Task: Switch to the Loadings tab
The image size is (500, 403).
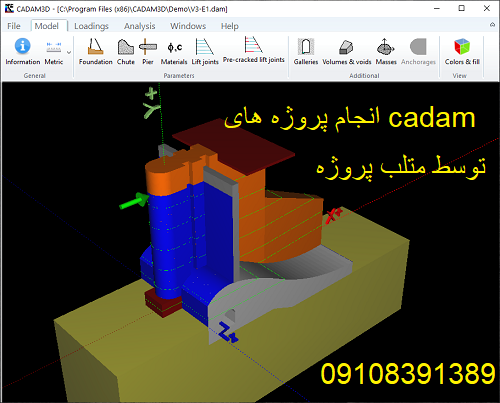Action: (91, 26)
